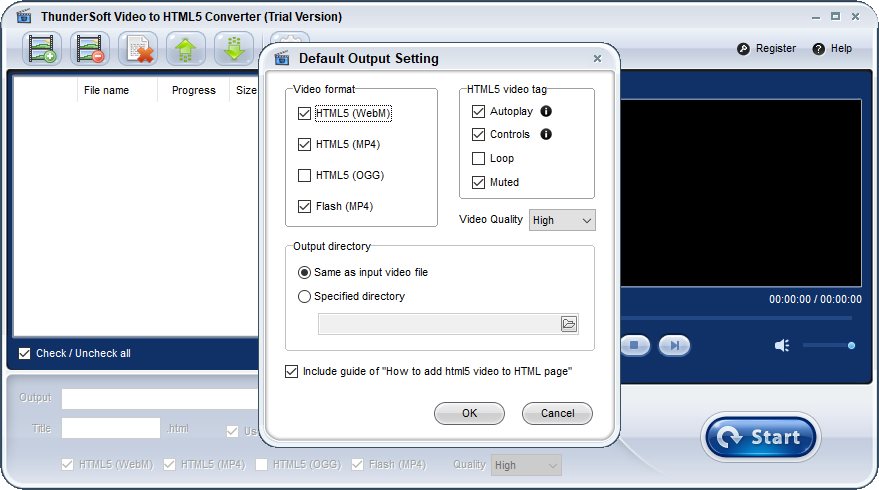
Task: Open the Help link
Action: tap(841, 48)
